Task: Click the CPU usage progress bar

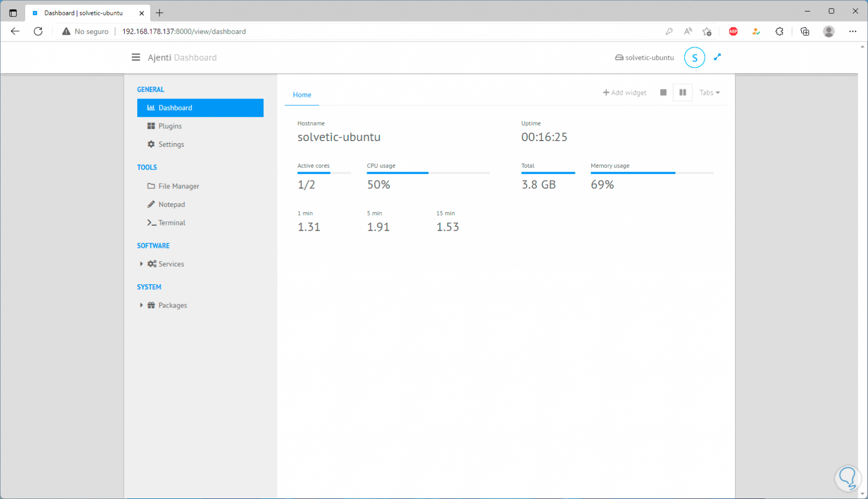Action: click(428, 173)
